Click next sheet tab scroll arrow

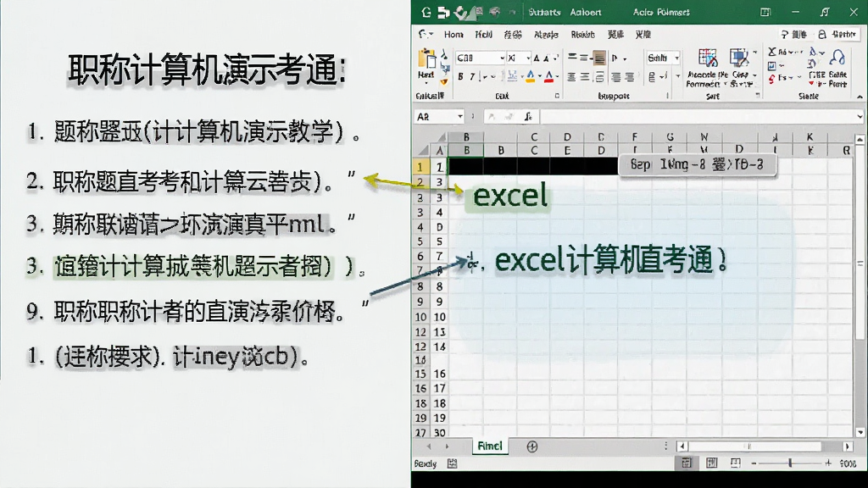point(447,446)
